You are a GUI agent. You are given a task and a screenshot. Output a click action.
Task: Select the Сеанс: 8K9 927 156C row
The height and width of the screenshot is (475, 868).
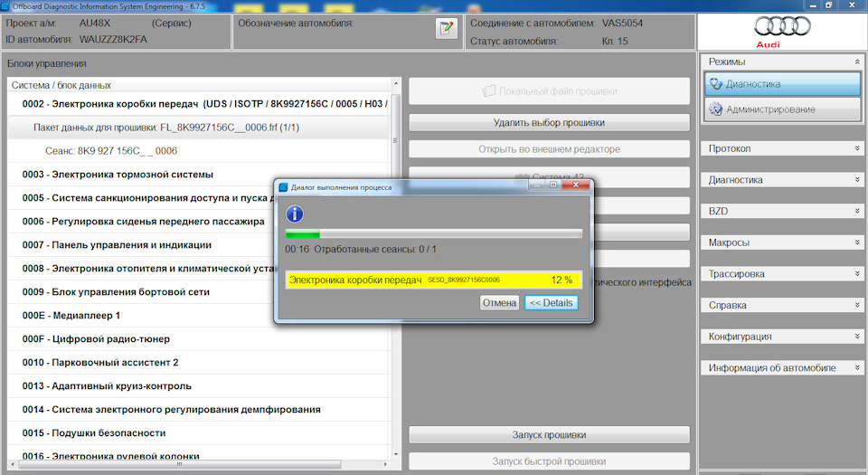199,150
